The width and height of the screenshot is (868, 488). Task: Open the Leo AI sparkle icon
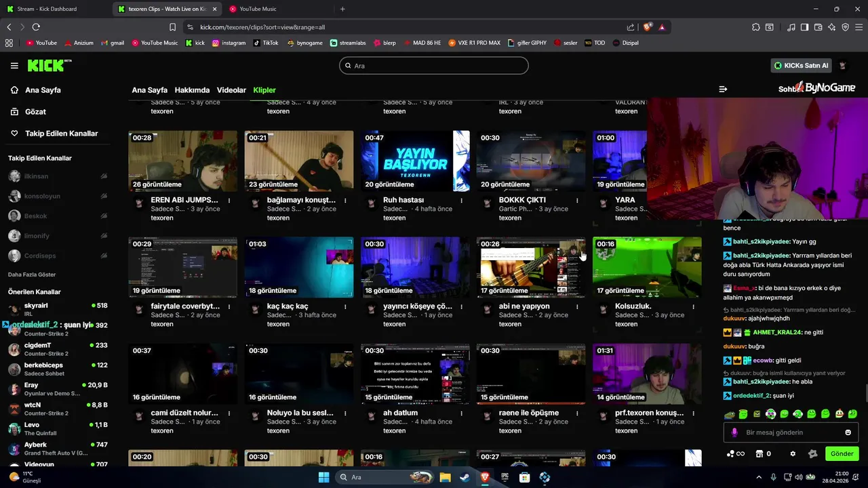831,27
